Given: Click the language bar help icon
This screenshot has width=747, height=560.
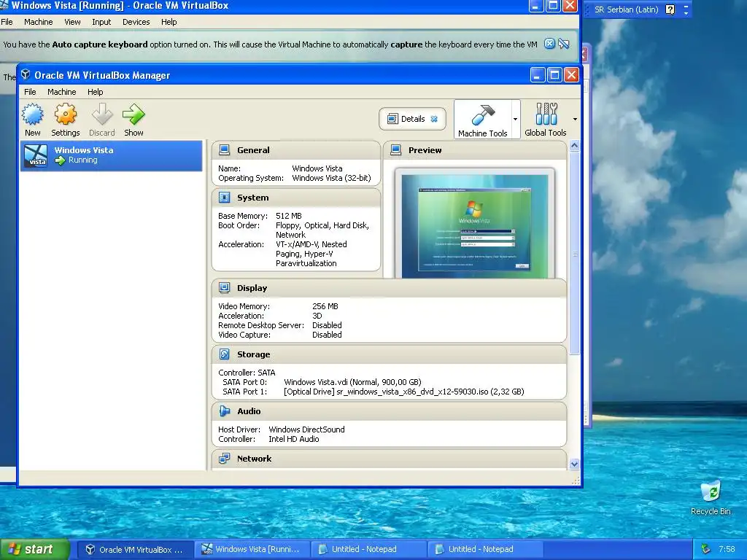Looking at the screenshot, I should [x=670, y=9].
